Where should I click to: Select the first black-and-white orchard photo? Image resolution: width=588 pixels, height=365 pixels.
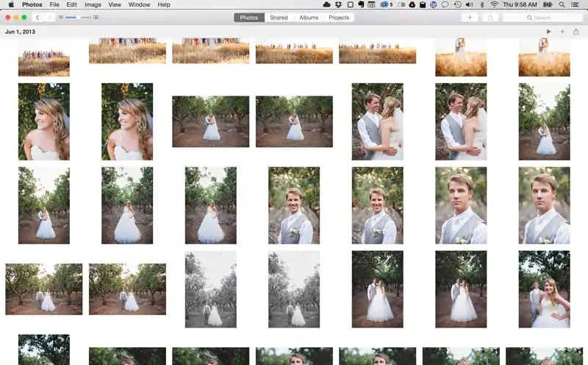pos(211,289)
